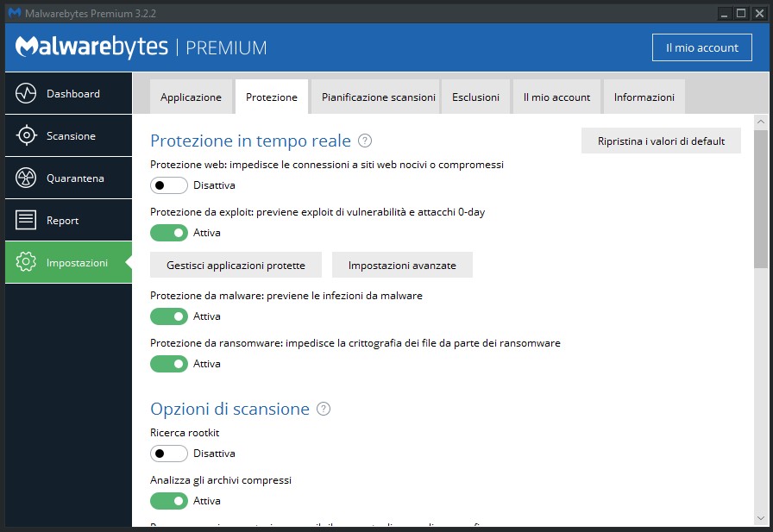Open Scansione in the sidebar

coord(68,135)
